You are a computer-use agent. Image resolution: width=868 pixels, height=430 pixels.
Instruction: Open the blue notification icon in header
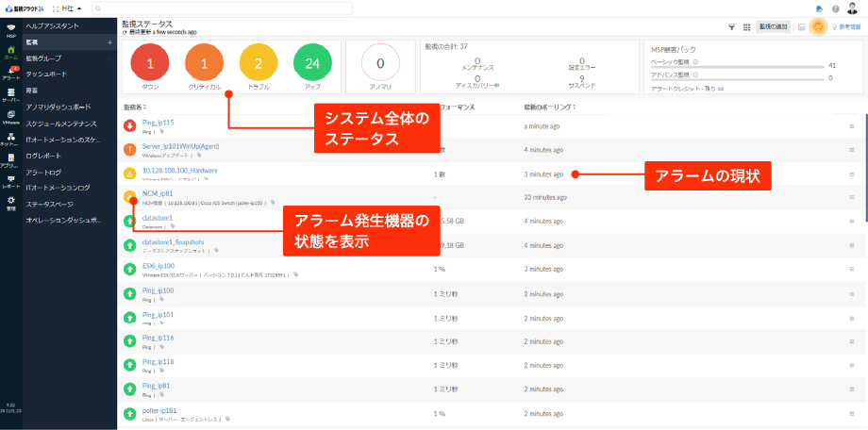point(819,8)
